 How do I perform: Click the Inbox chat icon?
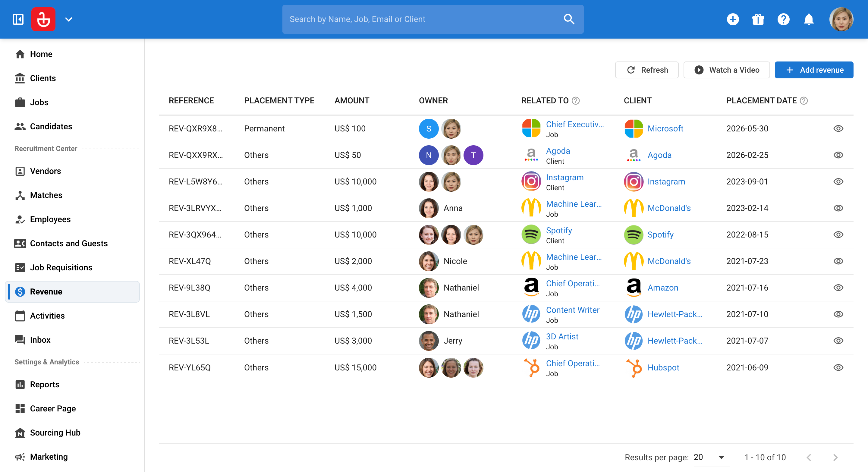[20, 340]
